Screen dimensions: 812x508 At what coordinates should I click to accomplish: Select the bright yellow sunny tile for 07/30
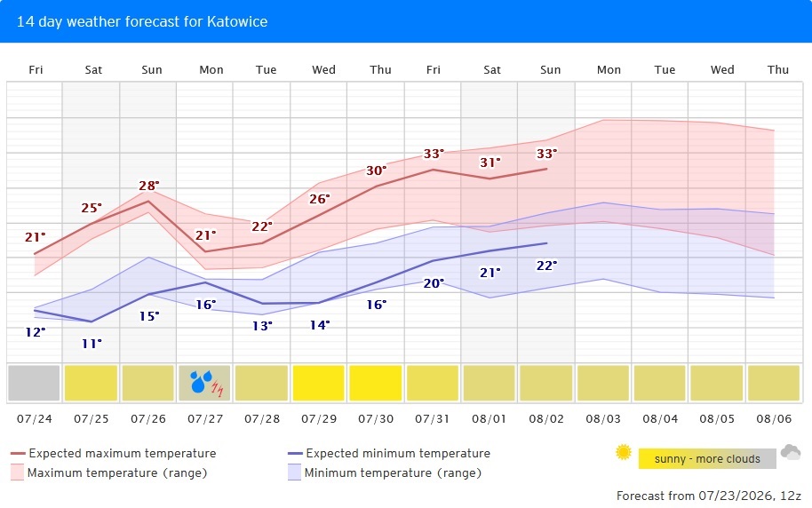(x=376, y=383)
